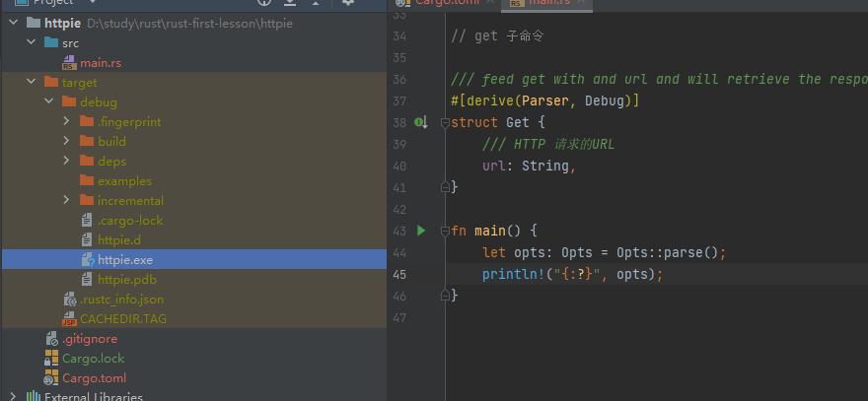
Task: Click the debug folder icon
Action: (x=69, y=102)
